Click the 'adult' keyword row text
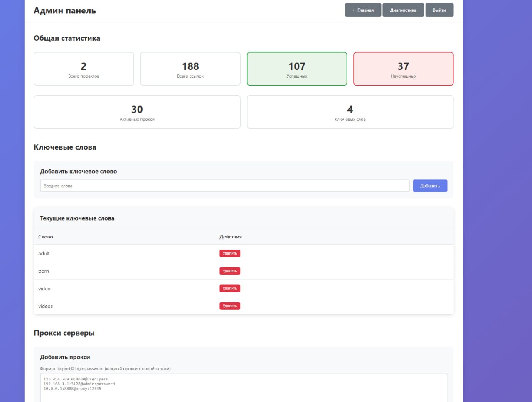Screen dimensions: 532x402 [44, 254]
